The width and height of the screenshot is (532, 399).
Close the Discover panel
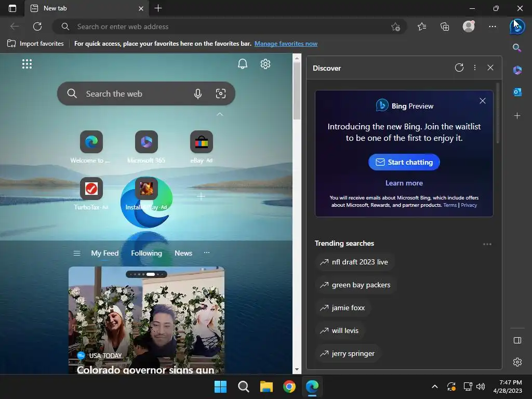[x=490, y=68]
